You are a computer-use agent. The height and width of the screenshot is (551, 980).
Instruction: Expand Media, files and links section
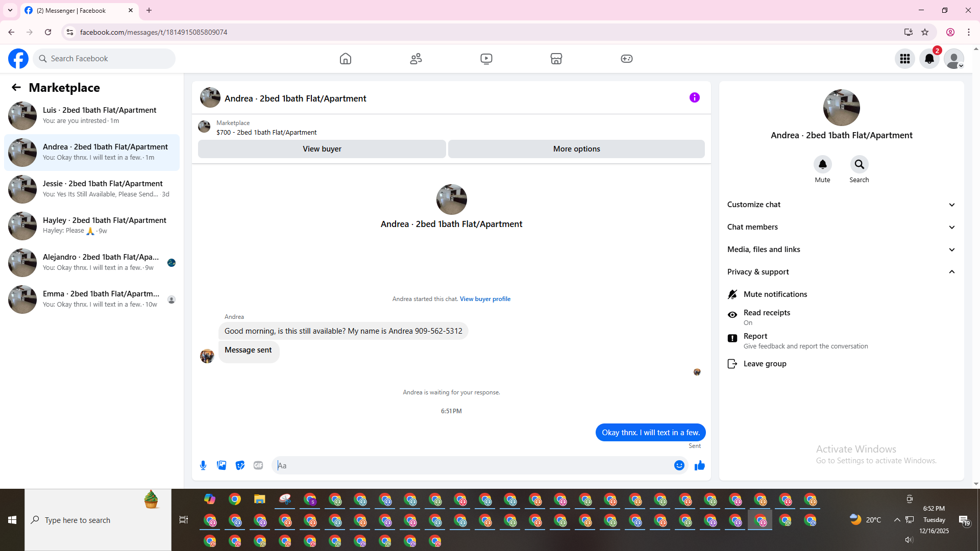pos(842,249)
